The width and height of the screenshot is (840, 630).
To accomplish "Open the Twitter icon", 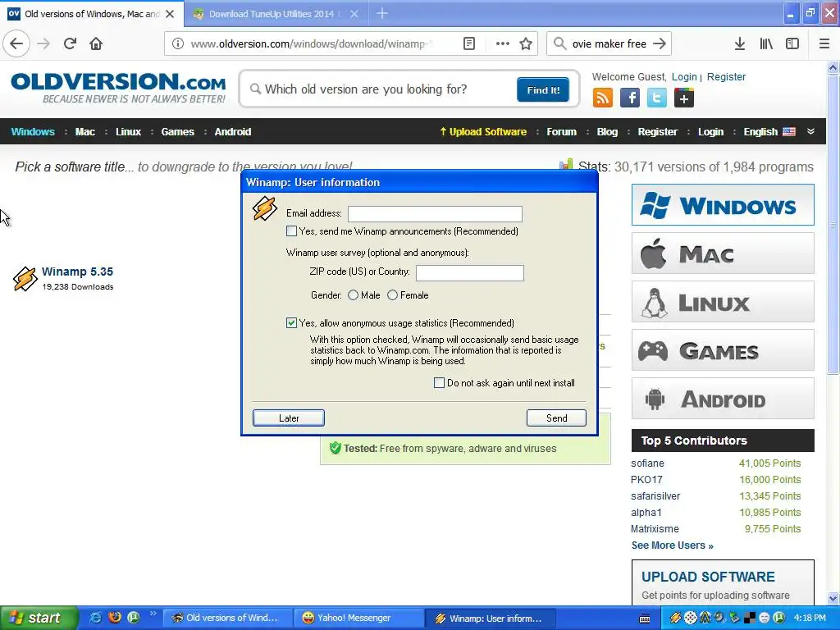I will click(657, 98).
